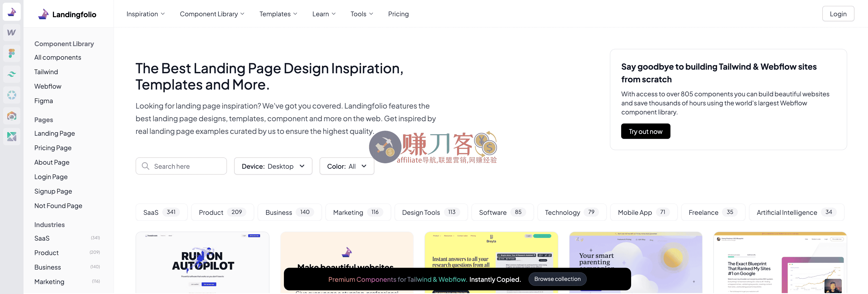The height and width of the screenshot is (294, 868).
Task: Focus the Search here input field
Action: (x=181, y=166)
